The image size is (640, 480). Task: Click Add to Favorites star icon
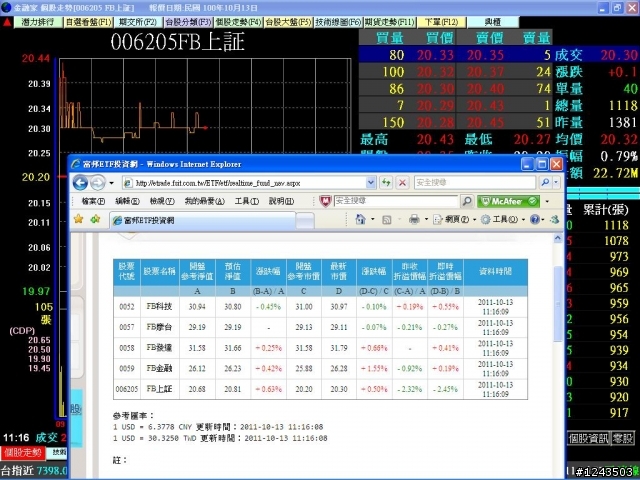(96, 220)
